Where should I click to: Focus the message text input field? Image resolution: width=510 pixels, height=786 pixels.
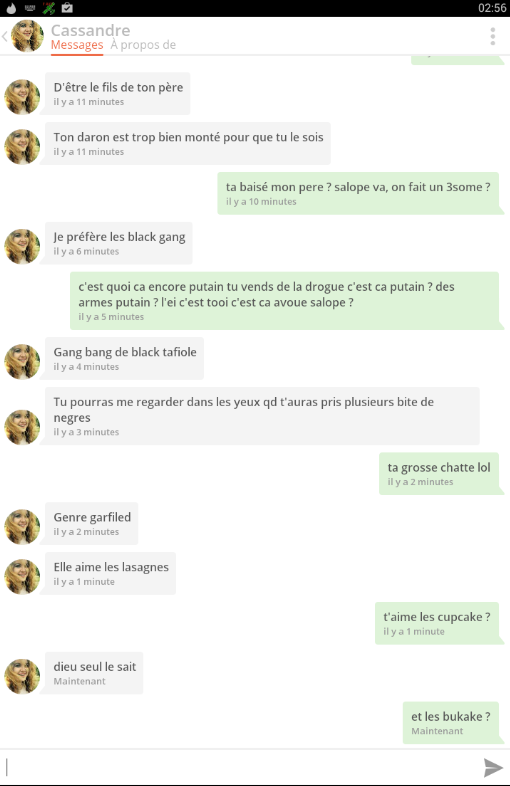coord(241,767)
